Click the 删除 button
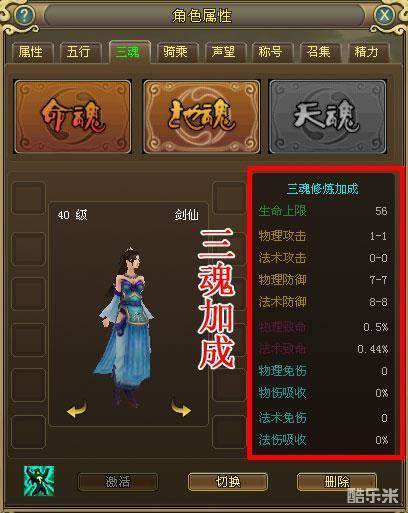 pos(337,482)
